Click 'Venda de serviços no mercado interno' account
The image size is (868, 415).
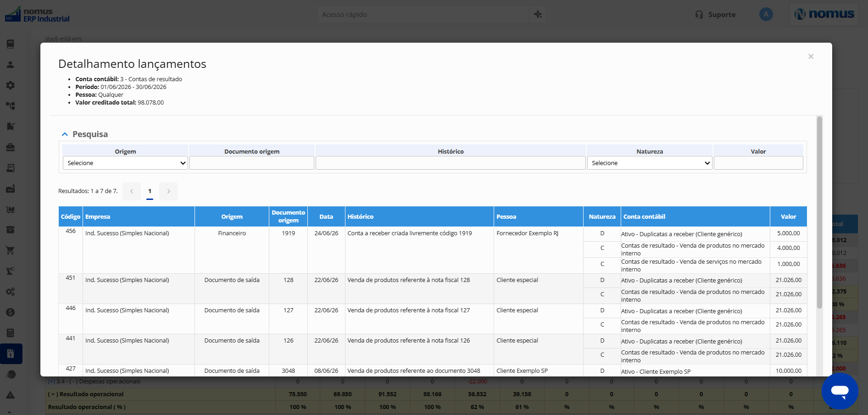coord(691,266)
